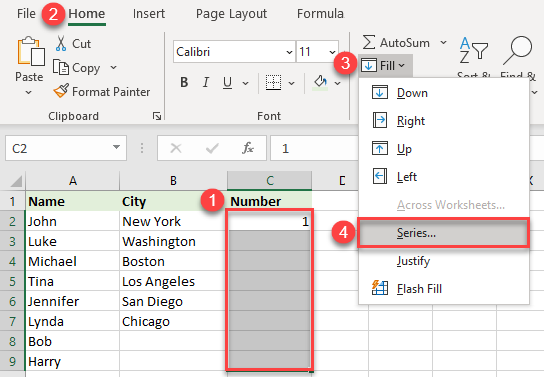Click the formula bar input showing 1
Viewport: 544px width, 377px height.
(314, 148)
